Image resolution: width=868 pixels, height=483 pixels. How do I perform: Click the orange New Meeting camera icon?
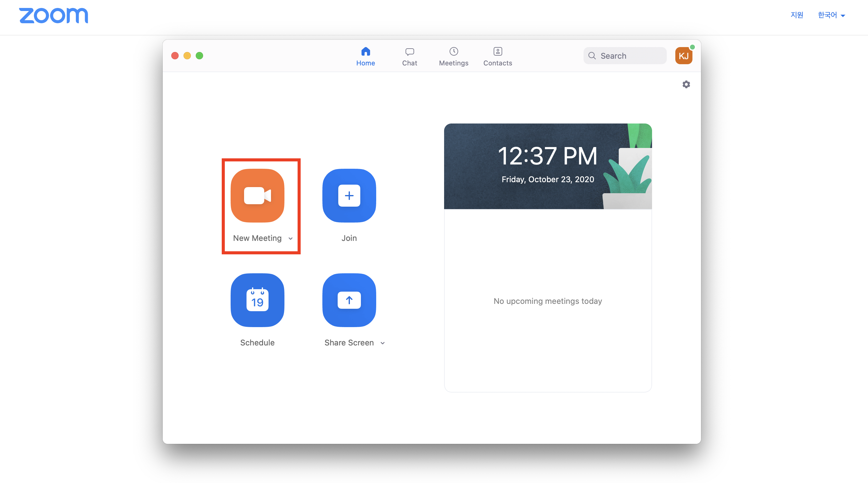coord(258,195)
